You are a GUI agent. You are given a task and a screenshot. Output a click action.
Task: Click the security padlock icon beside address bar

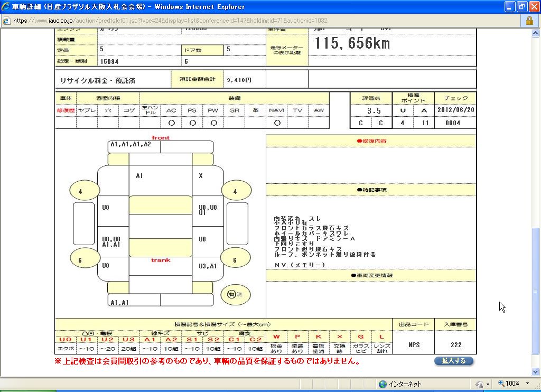pos(529,21)
